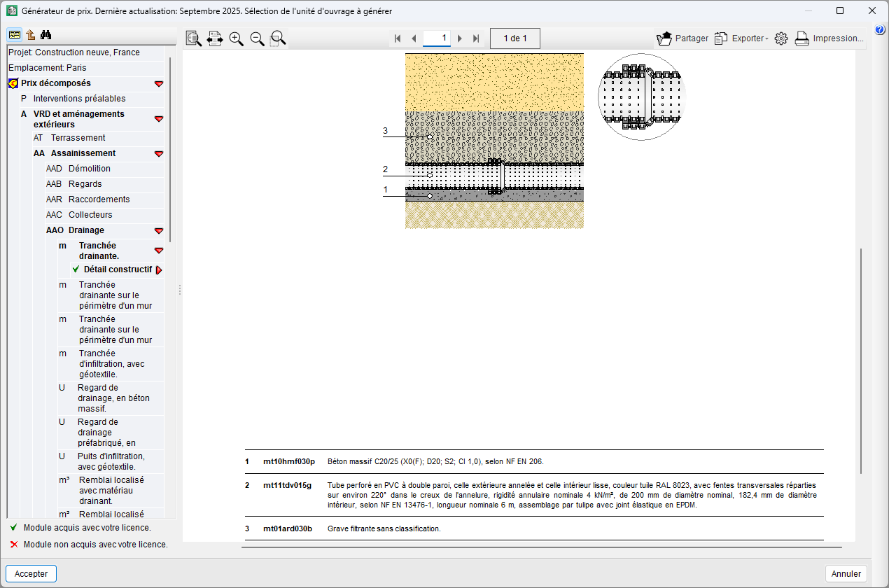
Task: Fit page width in viewer
Action: [x=215, y=39]
